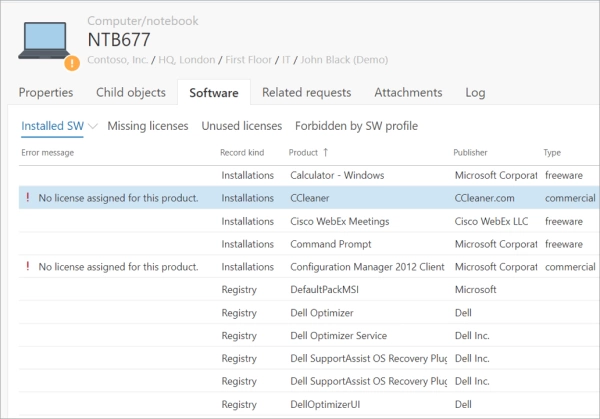Image resolution: width=600 pixels, height=419 pixels.
Task: Click freeware type in Command Prompt row
Action: click(x=564, y=244)
